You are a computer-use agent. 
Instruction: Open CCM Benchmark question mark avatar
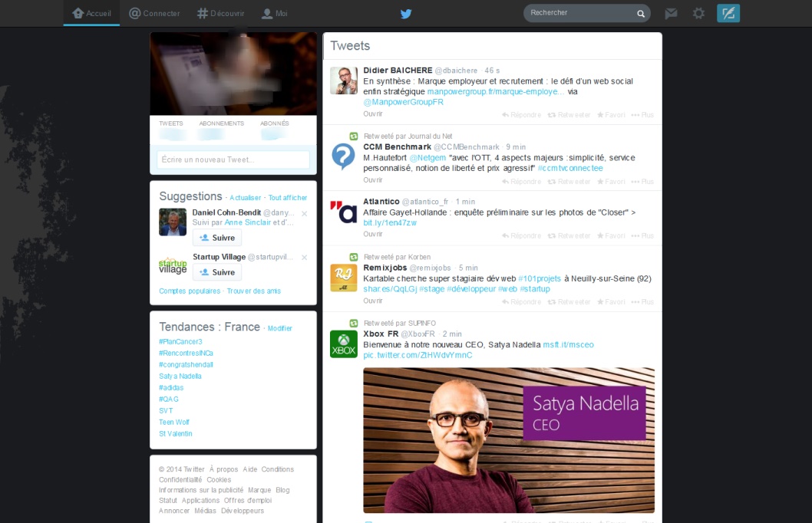(x=344, y=156)
